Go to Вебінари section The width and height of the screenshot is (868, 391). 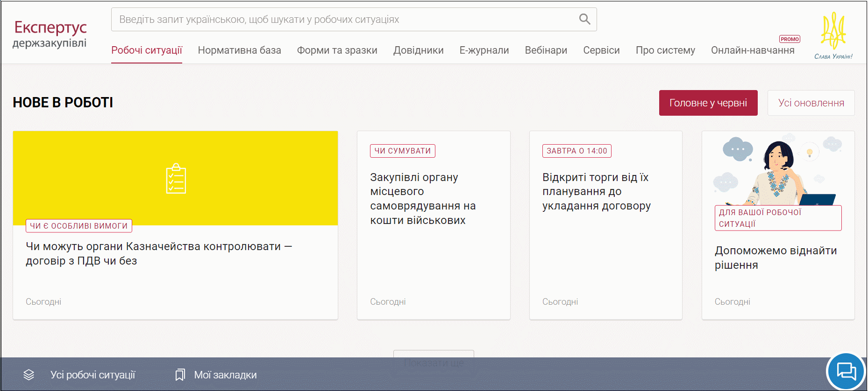click(546, 50)
